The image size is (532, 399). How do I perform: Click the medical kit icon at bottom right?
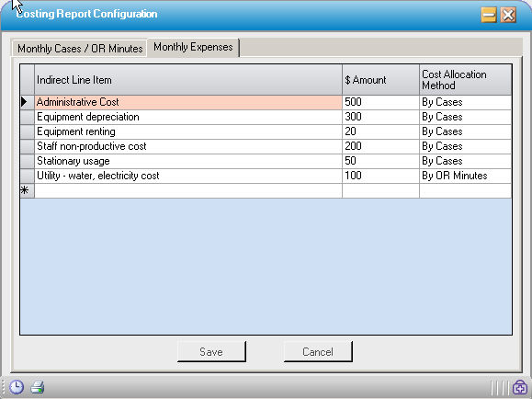point(520,387)
